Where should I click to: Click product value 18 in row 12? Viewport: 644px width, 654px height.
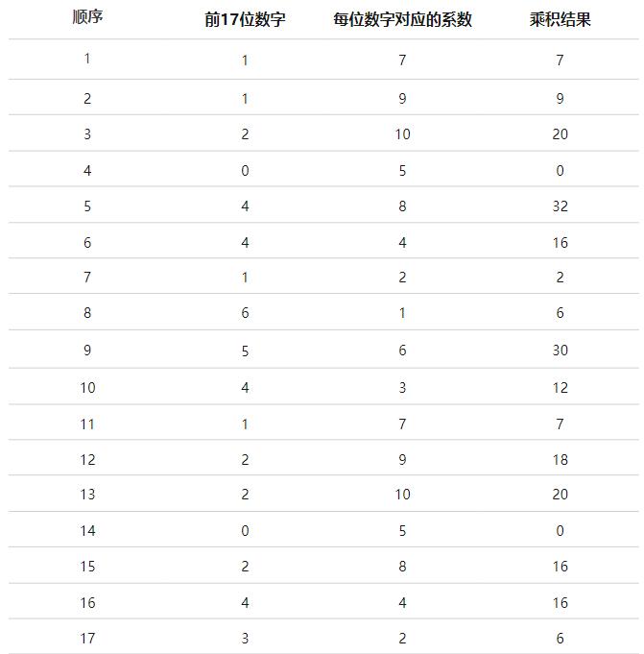(x=560, y=460)
